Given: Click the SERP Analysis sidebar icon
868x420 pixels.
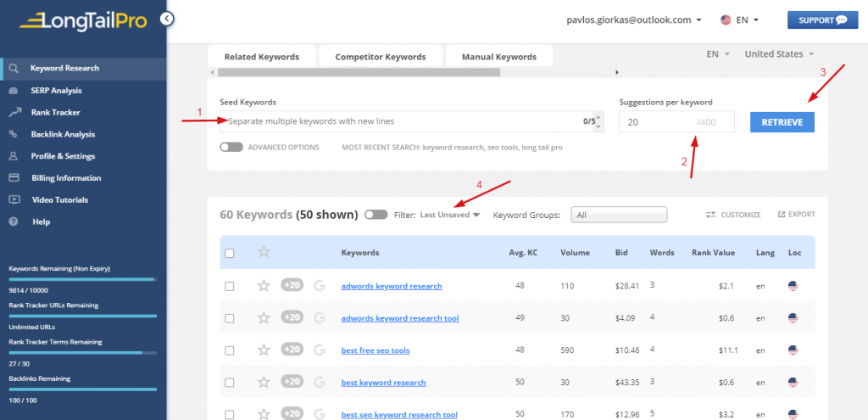Looking at the screenshot, I should tap(14, 90).
